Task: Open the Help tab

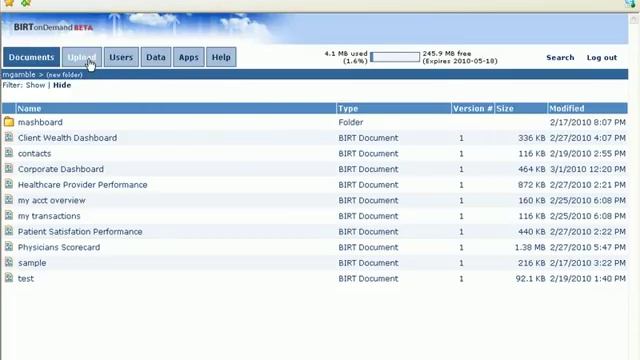Action: 221,57
